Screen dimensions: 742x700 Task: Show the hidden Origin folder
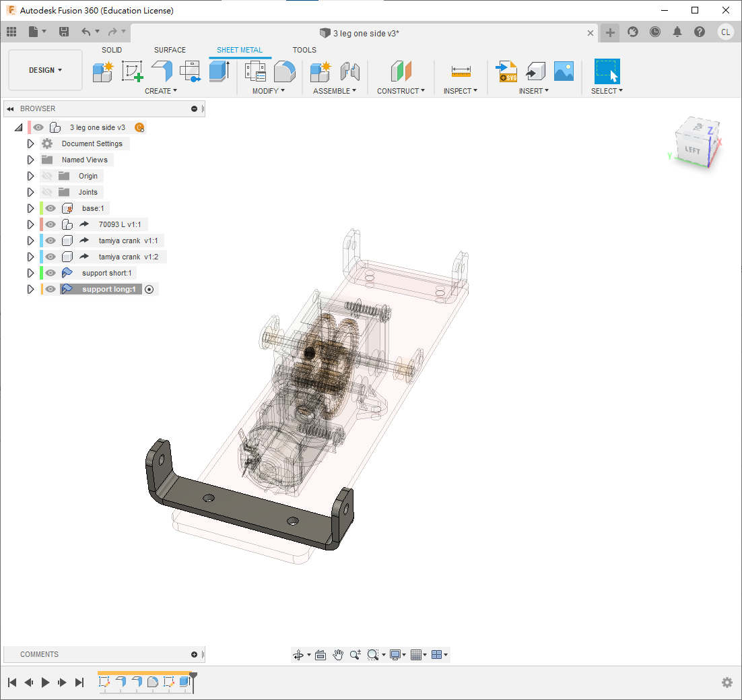(x=47, y=176)
